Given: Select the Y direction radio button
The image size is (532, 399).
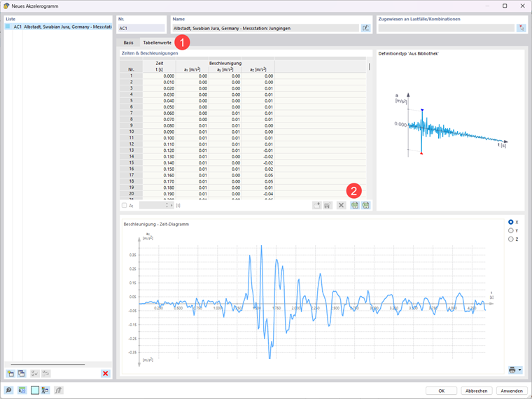Looking at the screenshot, I should coord(510,231).
